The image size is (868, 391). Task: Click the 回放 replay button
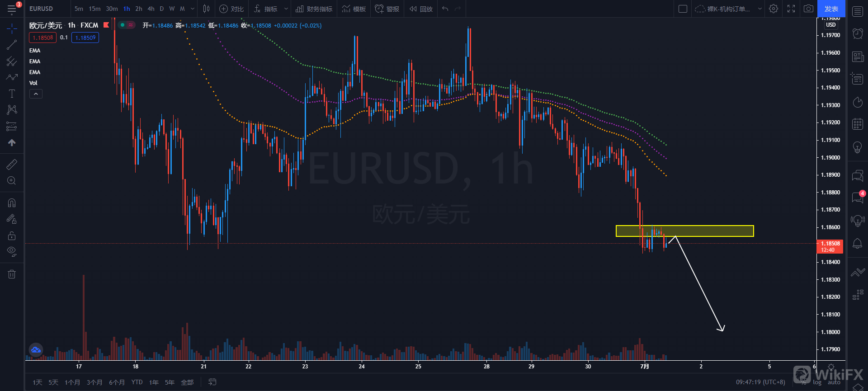pyautogui.click(x=421, y=9)
